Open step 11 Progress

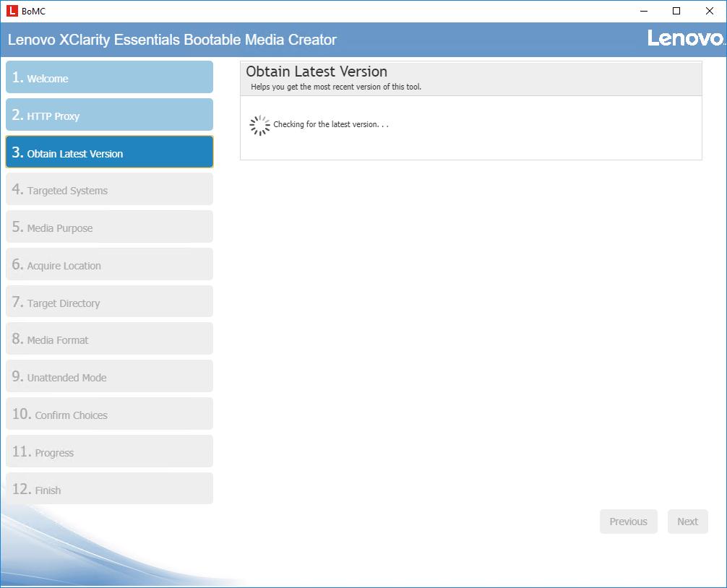click(109, 451)
